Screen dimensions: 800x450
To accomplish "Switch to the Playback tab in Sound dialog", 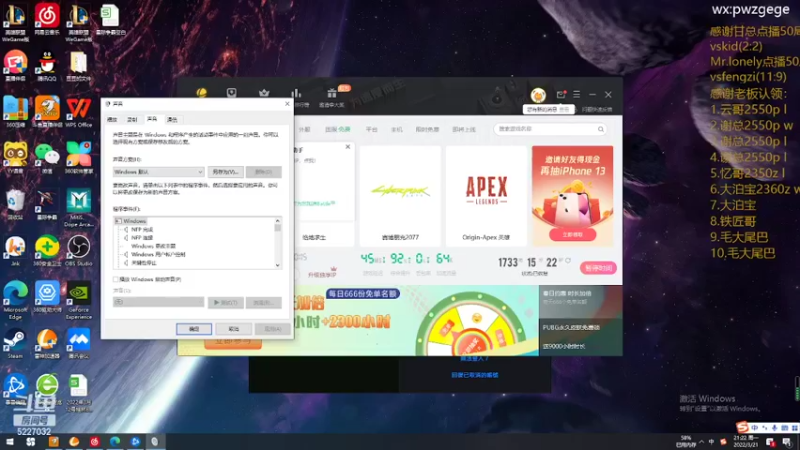I will (112, 119).
